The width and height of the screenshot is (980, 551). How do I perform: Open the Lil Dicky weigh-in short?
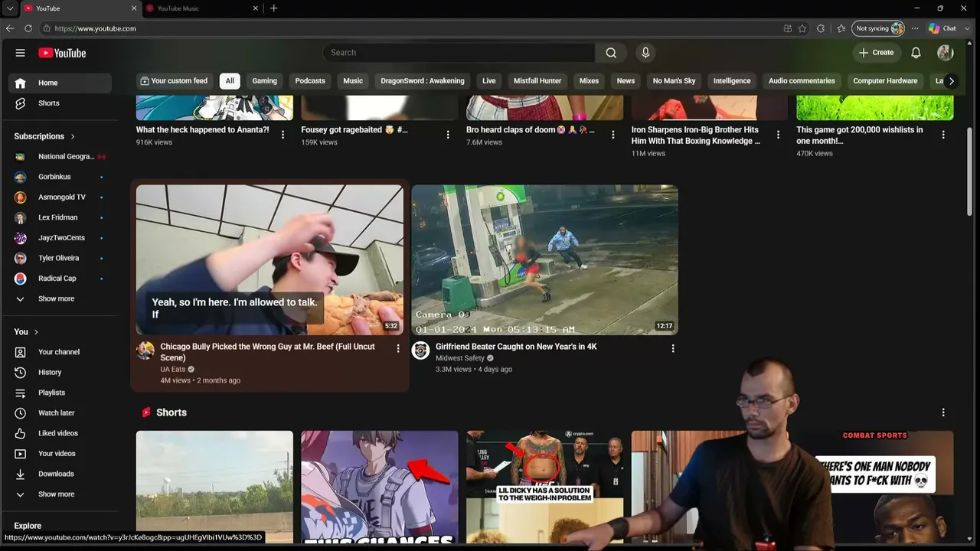(x=544, y=487)
